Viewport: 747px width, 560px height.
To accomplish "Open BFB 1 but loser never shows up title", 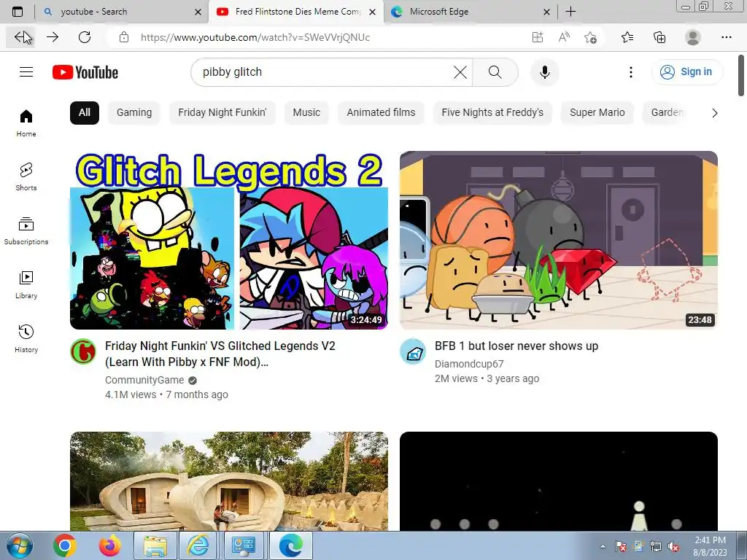I will click(516, 346).
